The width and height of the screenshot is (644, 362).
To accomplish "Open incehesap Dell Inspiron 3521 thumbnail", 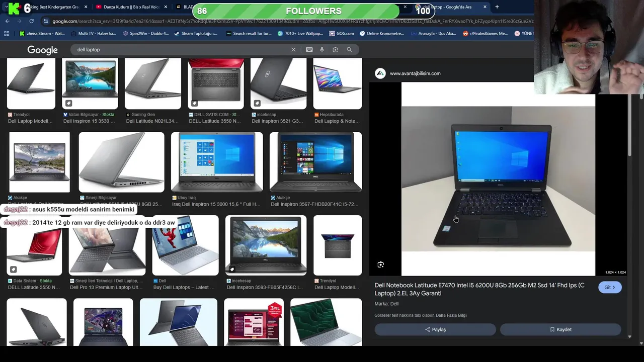I will click(278, 83).
